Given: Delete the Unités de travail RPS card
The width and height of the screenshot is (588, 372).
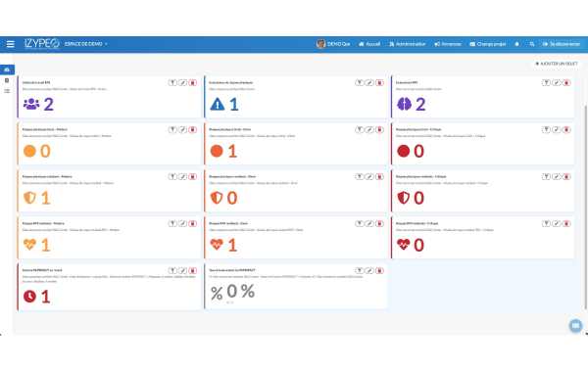Looking at the screenshot, I should pos(193,83).
